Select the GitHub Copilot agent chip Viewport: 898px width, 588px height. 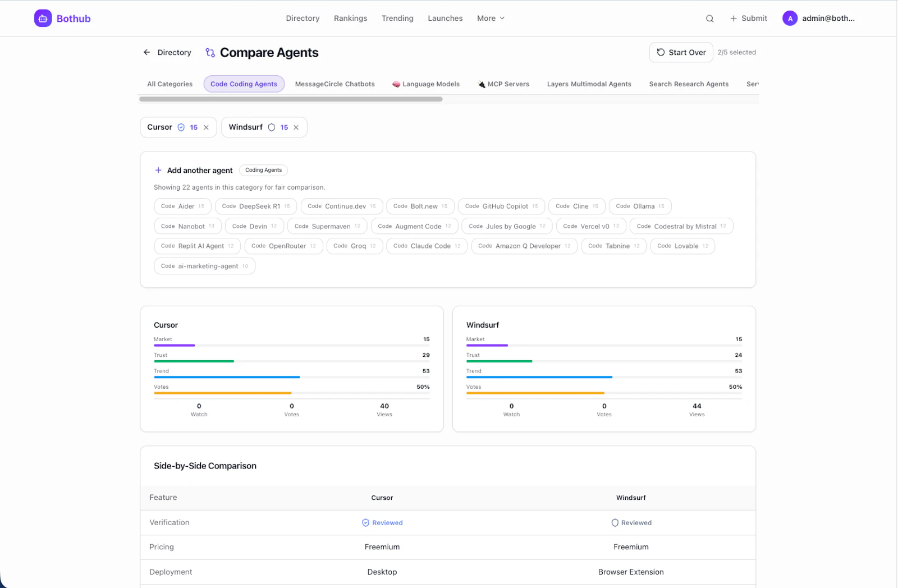pyautogui.click(x=501, y=206)
